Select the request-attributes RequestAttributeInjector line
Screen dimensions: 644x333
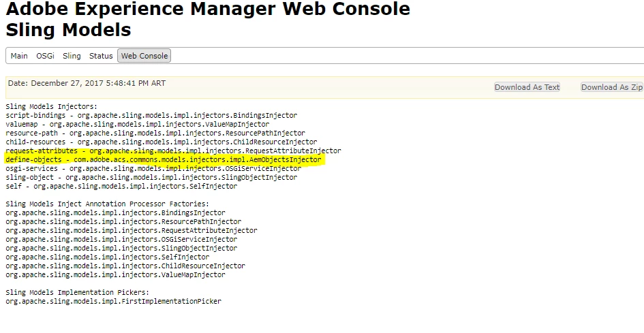[x=173, y=150]
